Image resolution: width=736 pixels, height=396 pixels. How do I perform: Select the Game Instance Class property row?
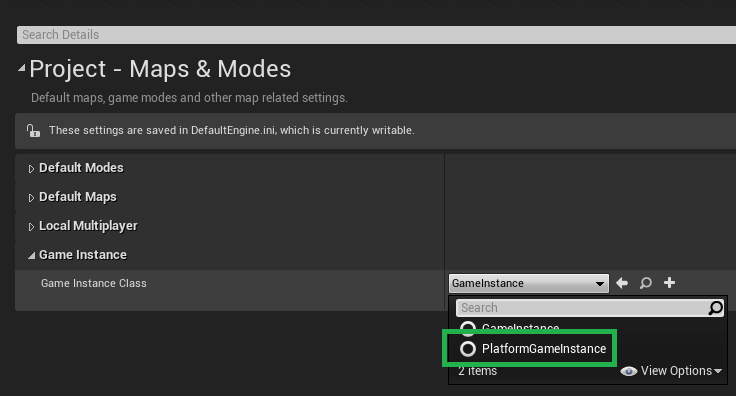click(230, 283)
